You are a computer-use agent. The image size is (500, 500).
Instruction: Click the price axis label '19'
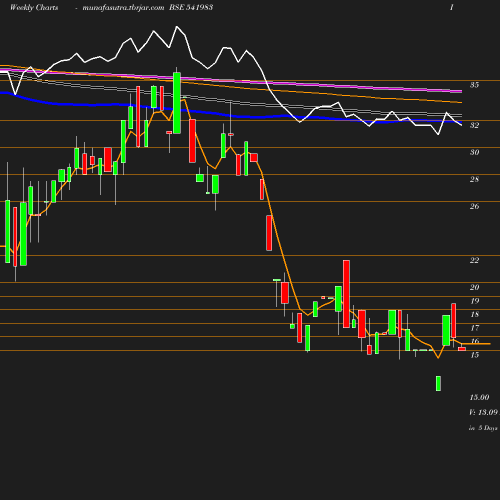pyautogui.click(x=474, y=301)
